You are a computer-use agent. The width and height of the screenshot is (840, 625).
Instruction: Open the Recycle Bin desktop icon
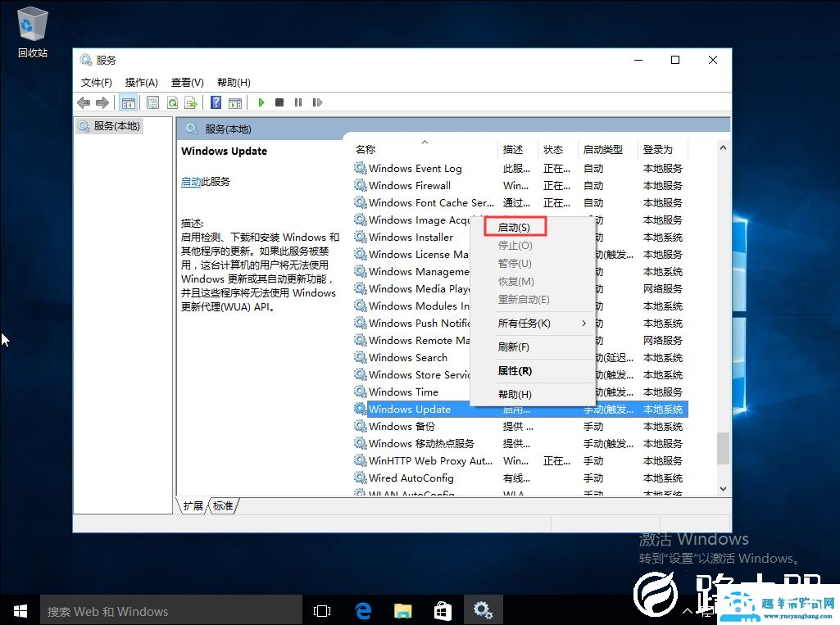[x=33, y=32]
